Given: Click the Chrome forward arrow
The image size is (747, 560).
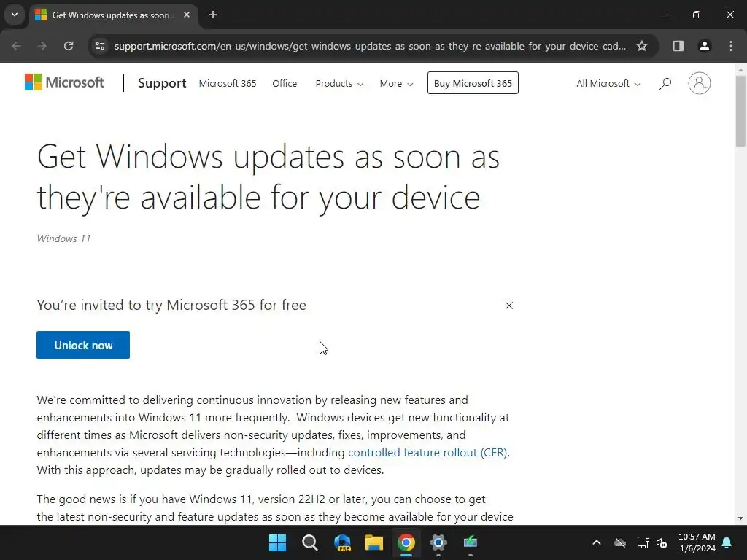Looking at the screenshot, I should 42,46.
